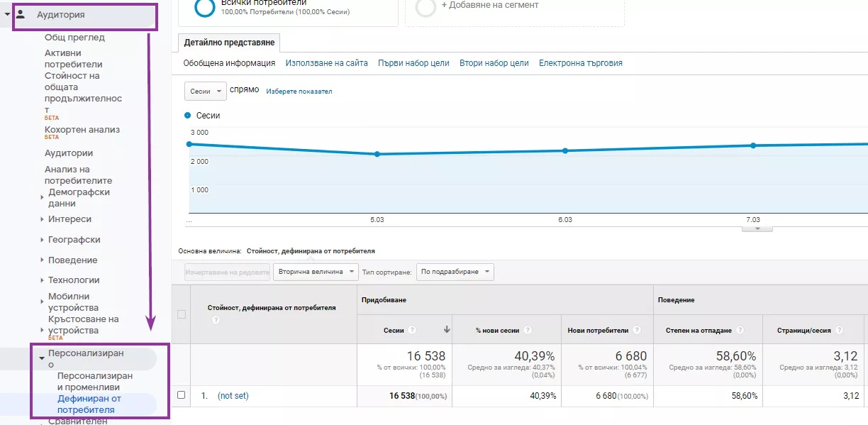
Task: Click the help icon next to Сесии column
Action: click(x=412, y=330)
